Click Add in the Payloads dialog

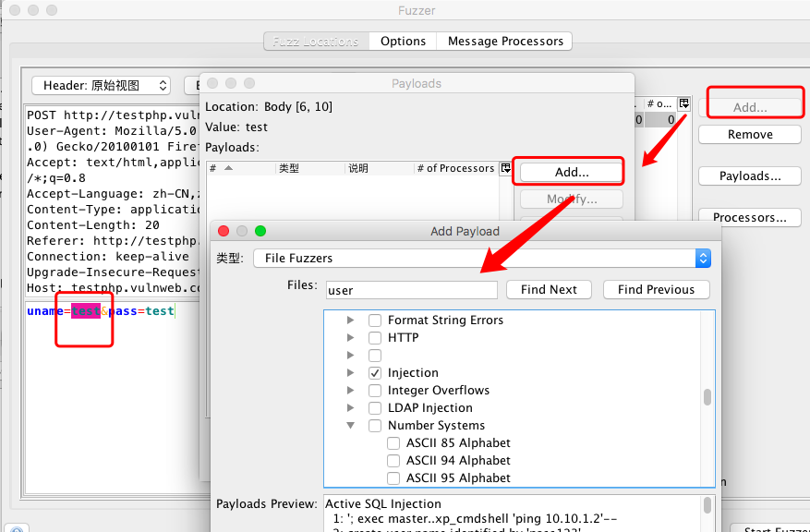[572, 173]
